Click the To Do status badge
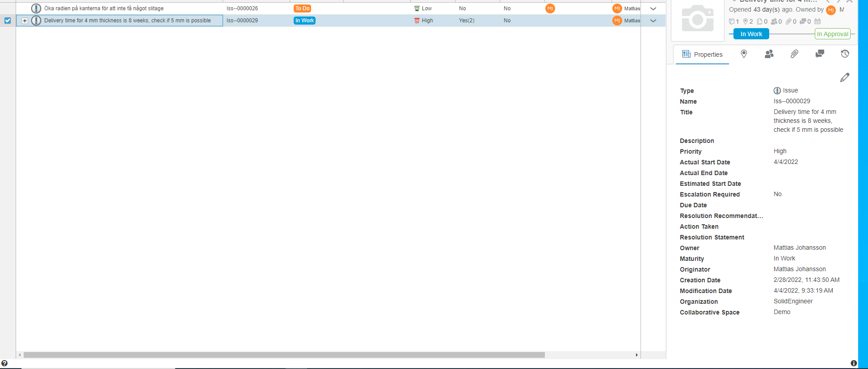Image resolution: width=868 pixels, height=369 pixels. pyautogui.click(x=302, y=8)
